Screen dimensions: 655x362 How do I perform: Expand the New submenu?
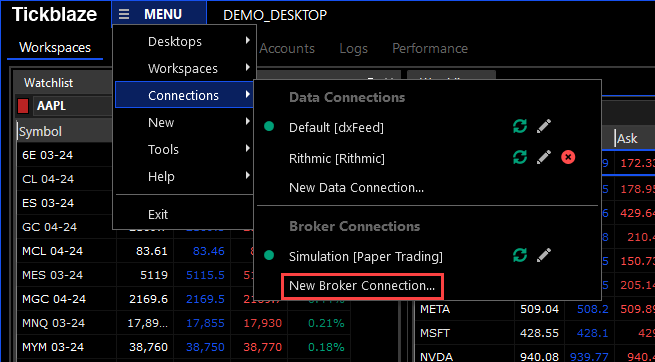pos(184,122)
